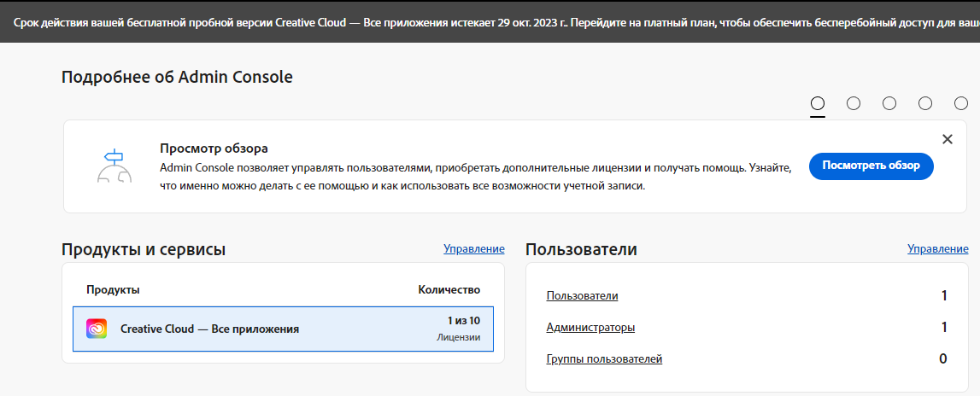Close the overview card with the X icon
The height and width of the screenshot is (396, 980).
click(947, 139)
